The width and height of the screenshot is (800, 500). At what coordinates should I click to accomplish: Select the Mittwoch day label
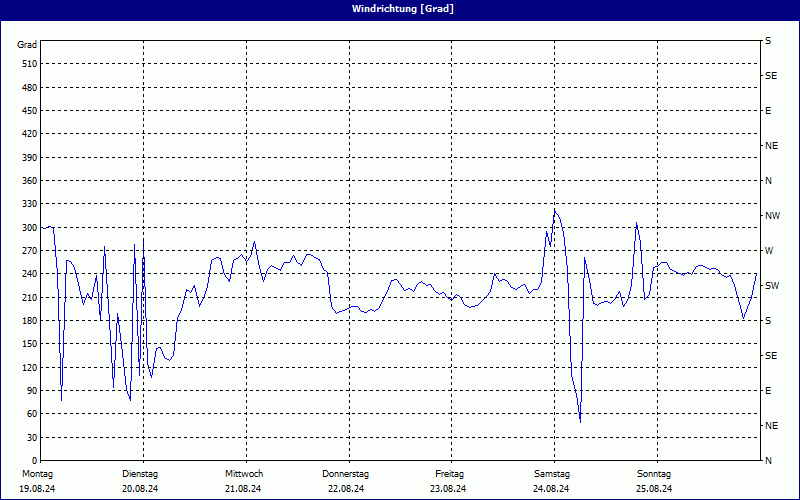tap(244, 474)
